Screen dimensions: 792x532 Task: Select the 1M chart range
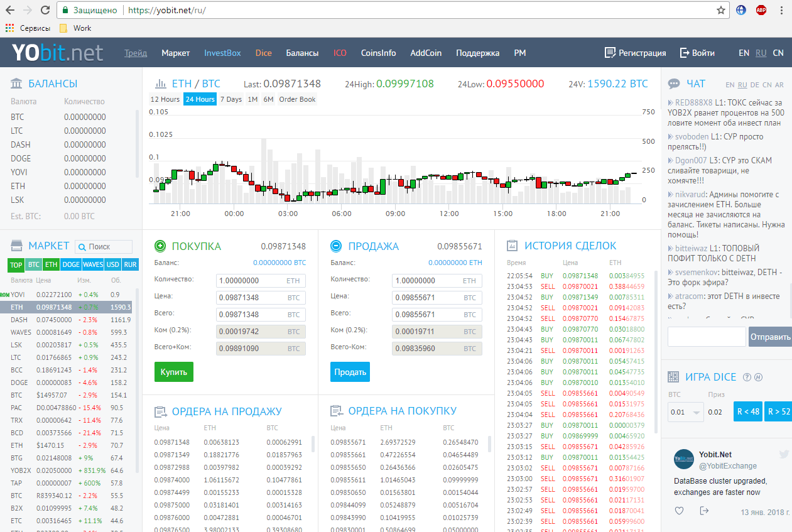coord(252,99)
